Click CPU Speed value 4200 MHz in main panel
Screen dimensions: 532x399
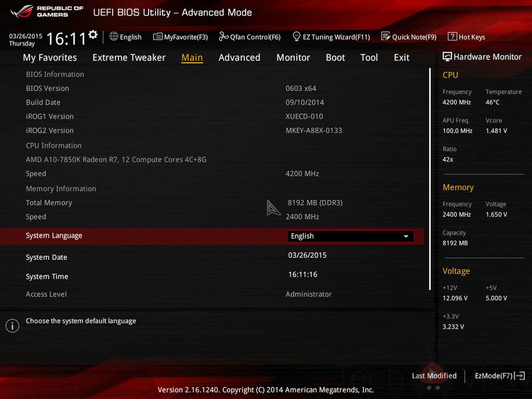[x=302, y=174]
